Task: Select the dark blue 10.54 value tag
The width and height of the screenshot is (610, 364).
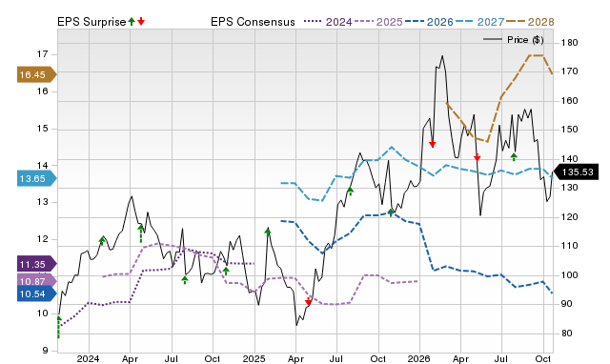Action: click(36, 294)
